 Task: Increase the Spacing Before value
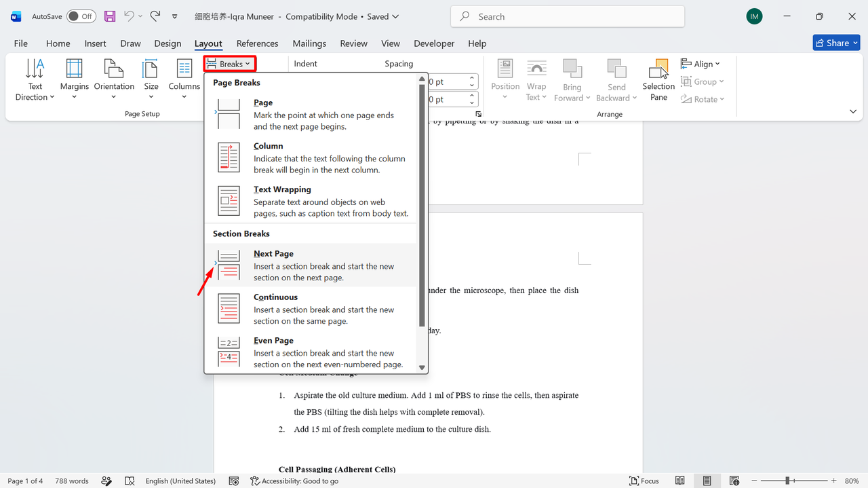pyautogui.click(x=472, y=79)
